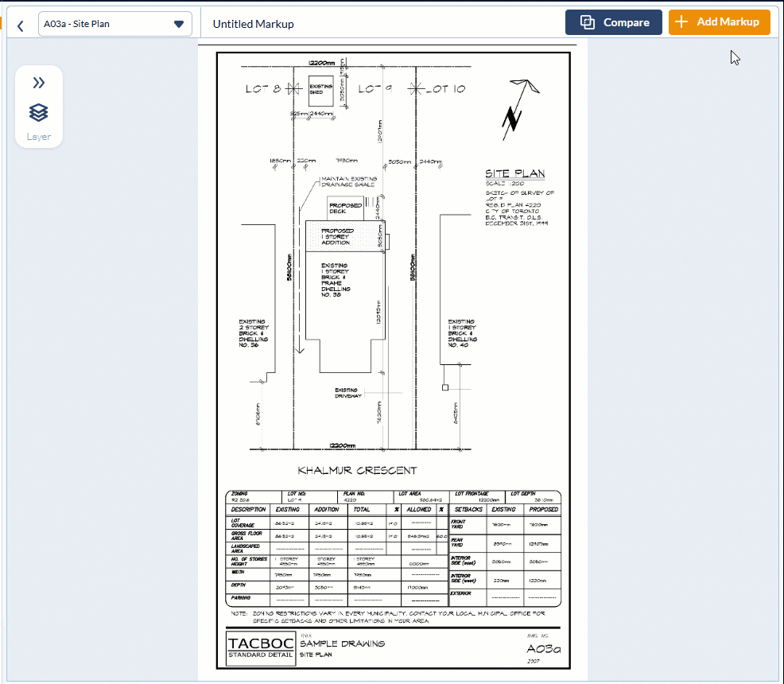Screen dimensions: 784x684
Task: Click the MAINTAIN EXISTING DRAINAGE SWALE note
Action: [x=349, y=181]
